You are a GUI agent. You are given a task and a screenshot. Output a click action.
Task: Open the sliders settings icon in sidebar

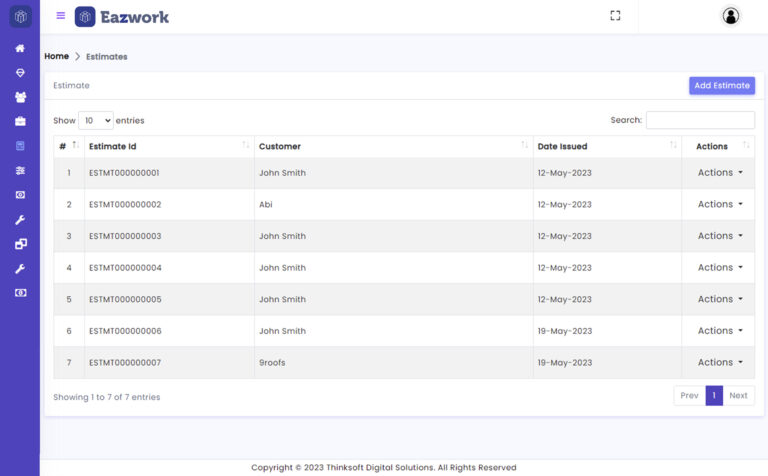[20, 170]
